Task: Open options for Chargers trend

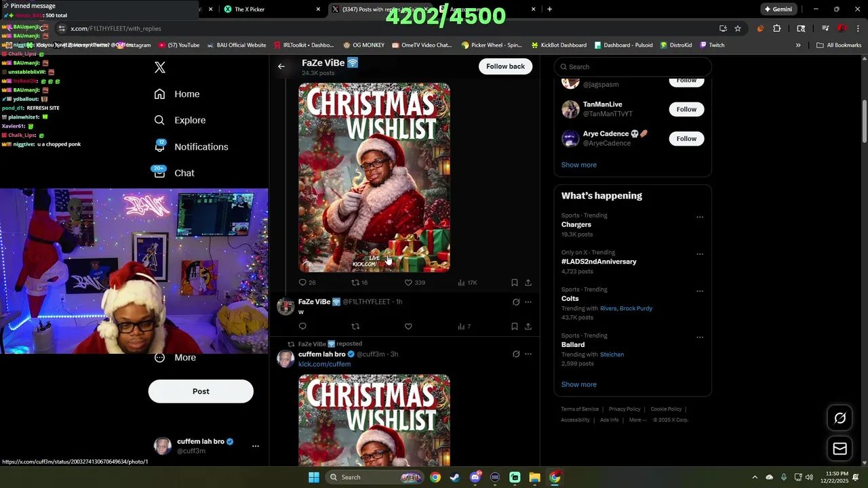Action: coord(700,218)
